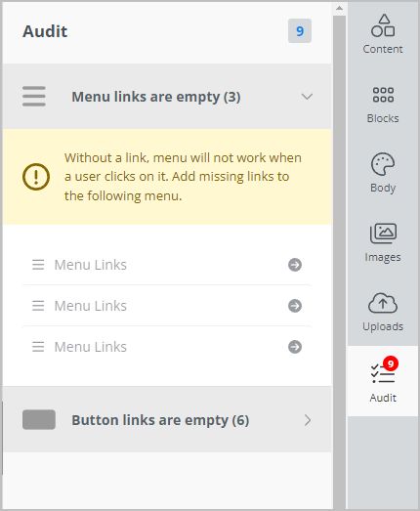Select the third Menu Links item

[x=167, y=347]
